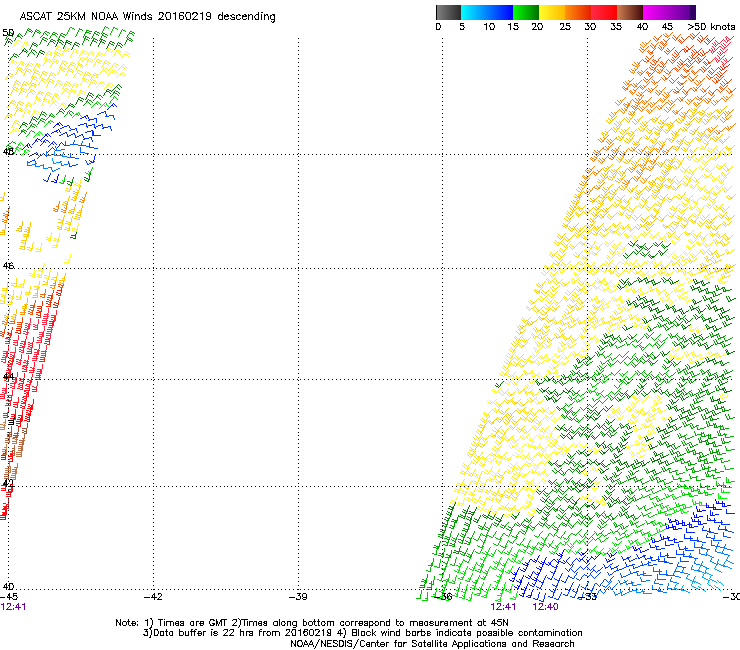Click the '30' label under the color bar

tap(590, 27)
